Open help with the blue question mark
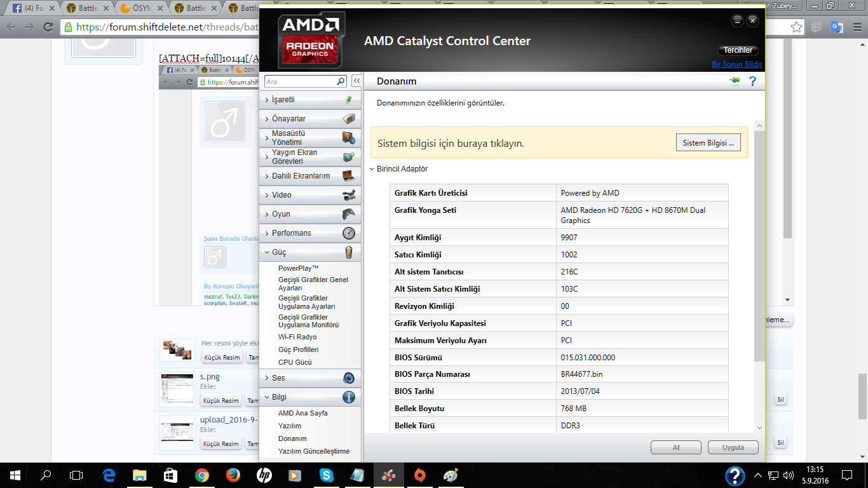Screen dimensions: 868x488 pyautogui.click(x=753, y=81)
